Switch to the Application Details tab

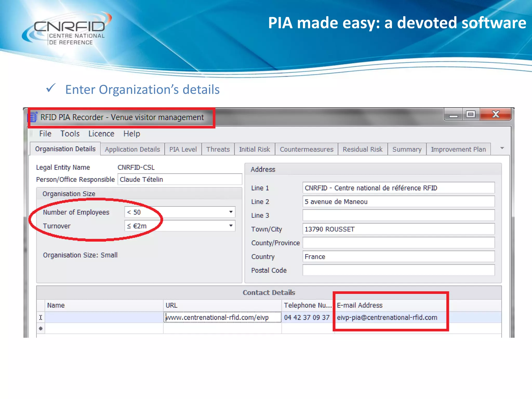tap(132, 149)
